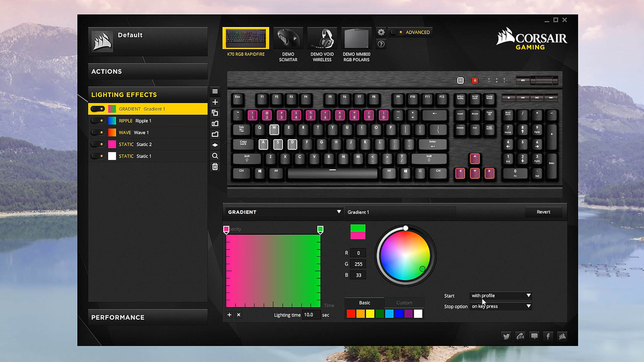Import lighting effect icon in side toolbar

[215, 123]
